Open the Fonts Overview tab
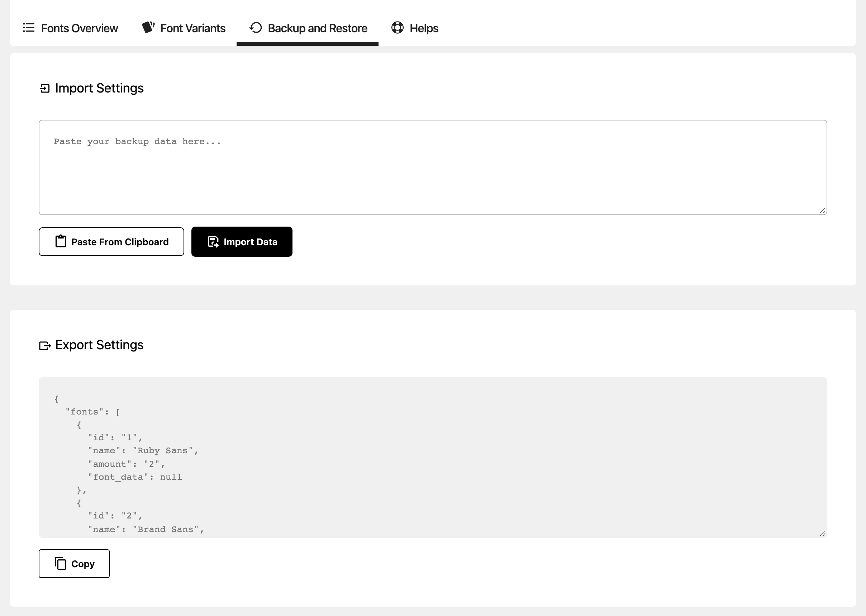 [71, 28]
